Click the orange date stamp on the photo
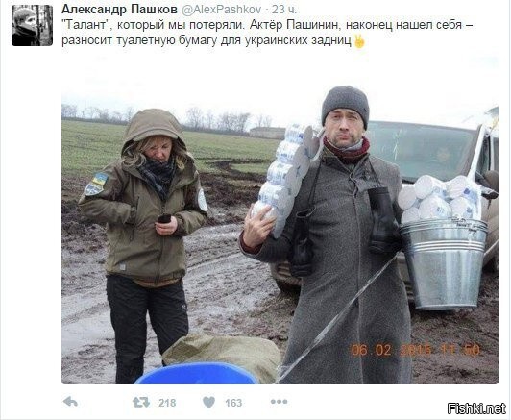The image size is (511, 420). tap(416, 350)
